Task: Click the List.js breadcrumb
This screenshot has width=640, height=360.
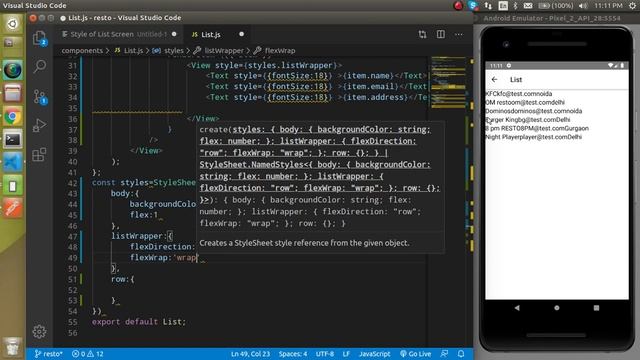Action: click(x=133, y=51)
